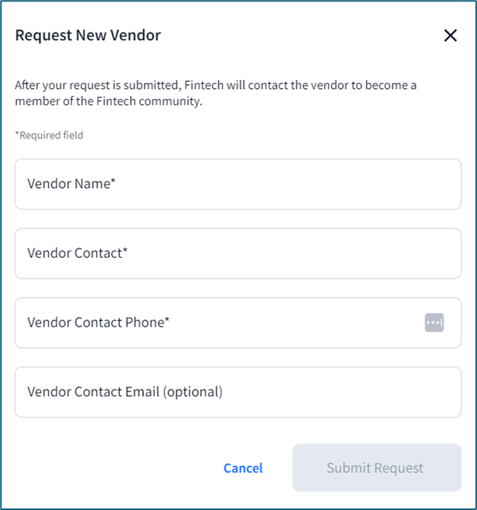Click the Required field note text

[x=49, y=135]
